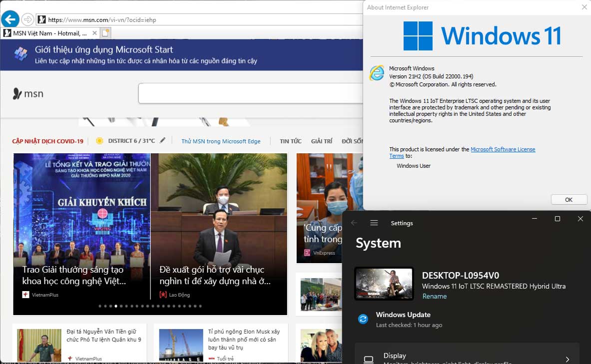Click the Đại tá article thumbnail photo

(x=39, y=345)
